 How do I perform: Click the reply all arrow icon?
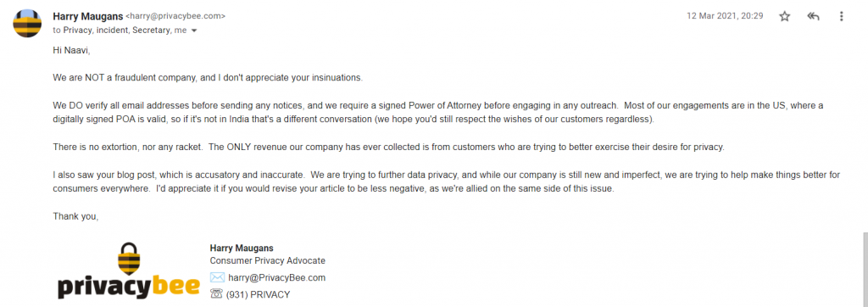813,17
